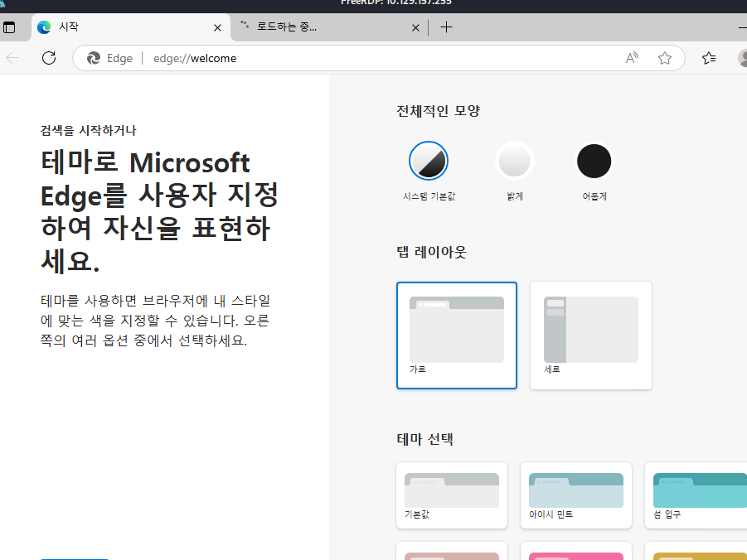Go back with the back arrow
The width and height of the screenshot is (747, 560).
point(12,58)
